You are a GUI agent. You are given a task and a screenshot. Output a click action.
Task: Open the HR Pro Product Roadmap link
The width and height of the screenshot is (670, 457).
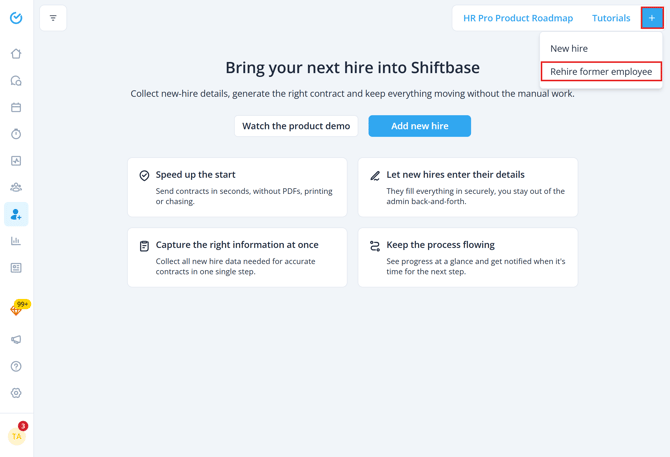(518, 18)
